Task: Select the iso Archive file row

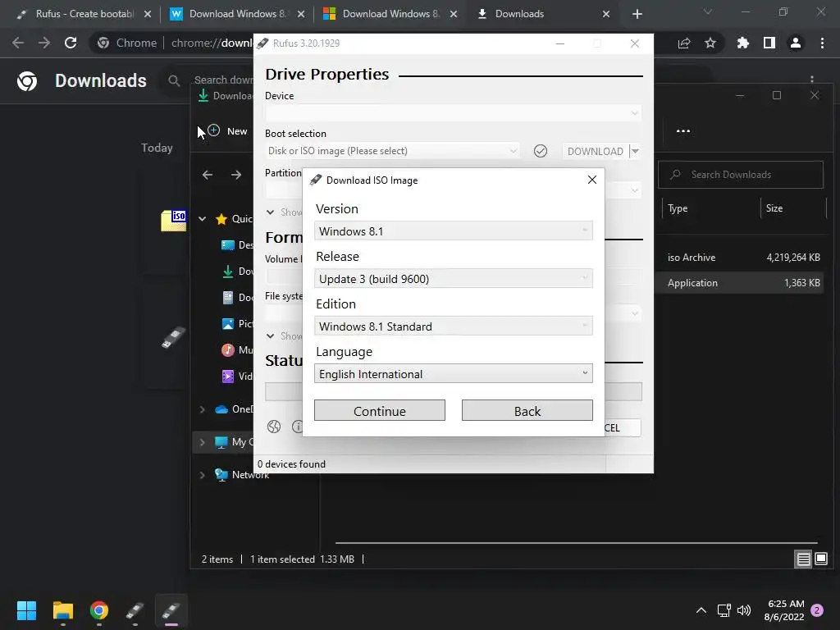Action: tap(742, 257)
